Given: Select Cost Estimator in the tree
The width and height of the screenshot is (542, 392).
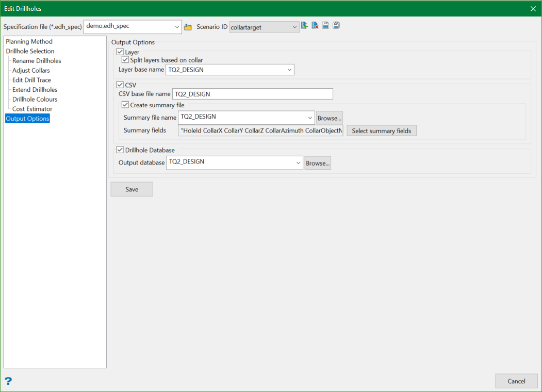Looking at the screenshot, I should click(32, 109).
